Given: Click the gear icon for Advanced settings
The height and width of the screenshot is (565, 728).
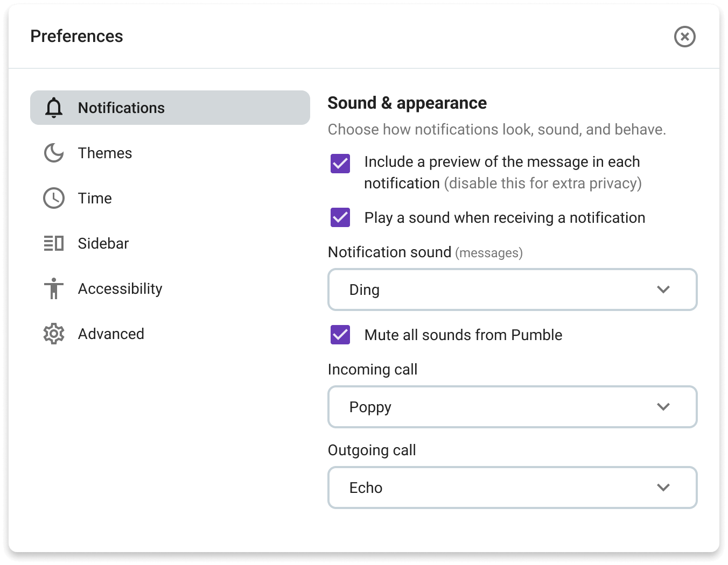Looking at the screenshot, I should point(53,334).
